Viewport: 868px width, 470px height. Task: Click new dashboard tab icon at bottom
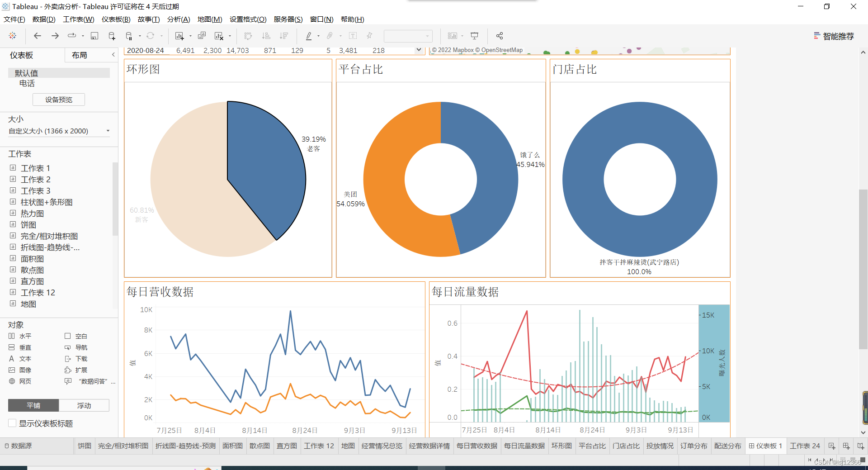pos(846,446)
